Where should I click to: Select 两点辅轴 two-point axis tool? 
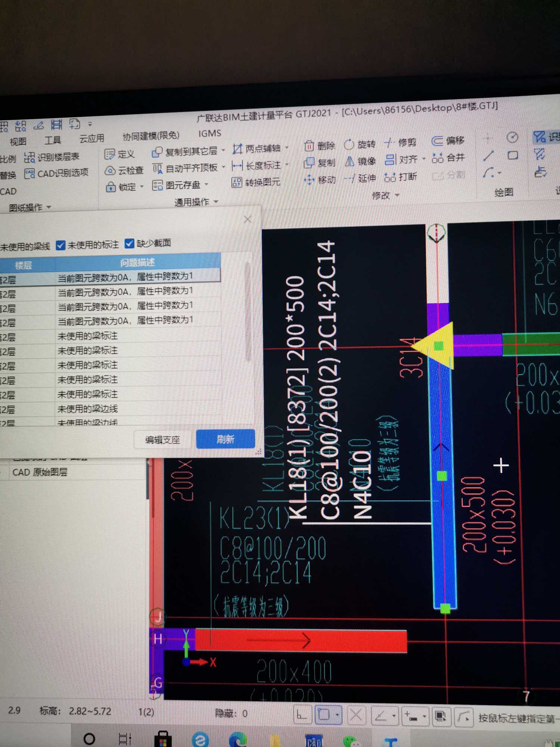(256, 149)
